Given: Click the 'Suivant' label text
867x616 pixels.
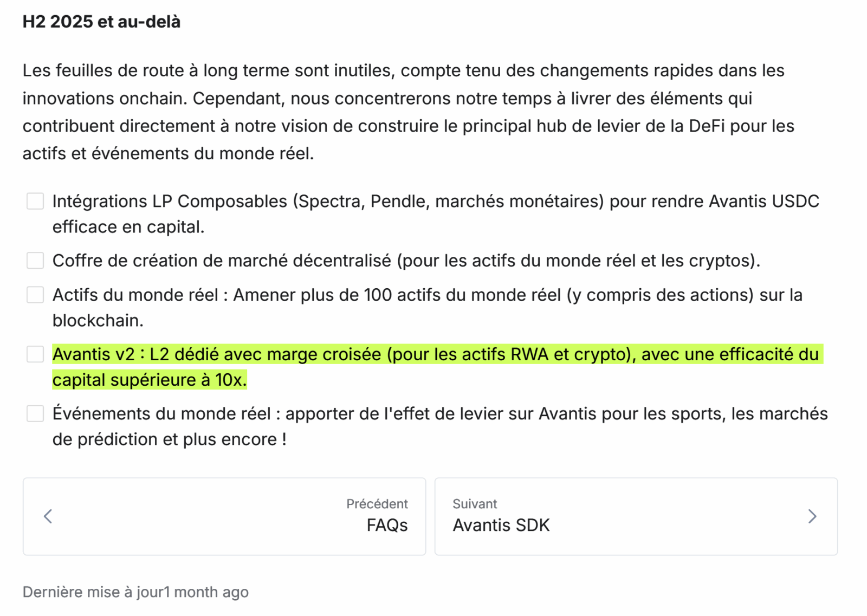Looking at the screenshot, I should pyautogui.click(x=475, y=504).
